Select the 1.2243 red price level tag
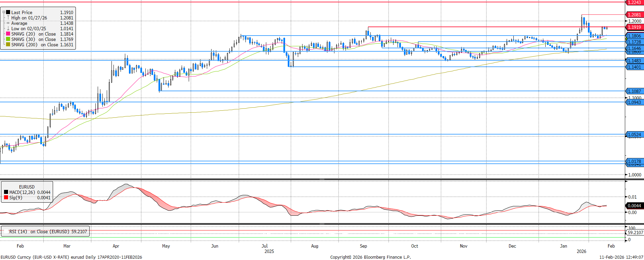Image resolution: width=644 pixels, height=260 pixels. point(634,2)
